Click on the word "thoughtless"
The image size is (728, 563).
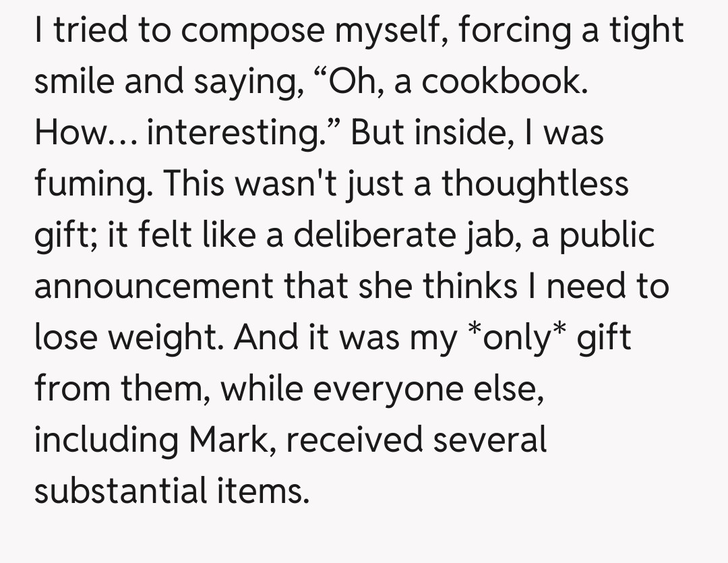click(535, 183)
